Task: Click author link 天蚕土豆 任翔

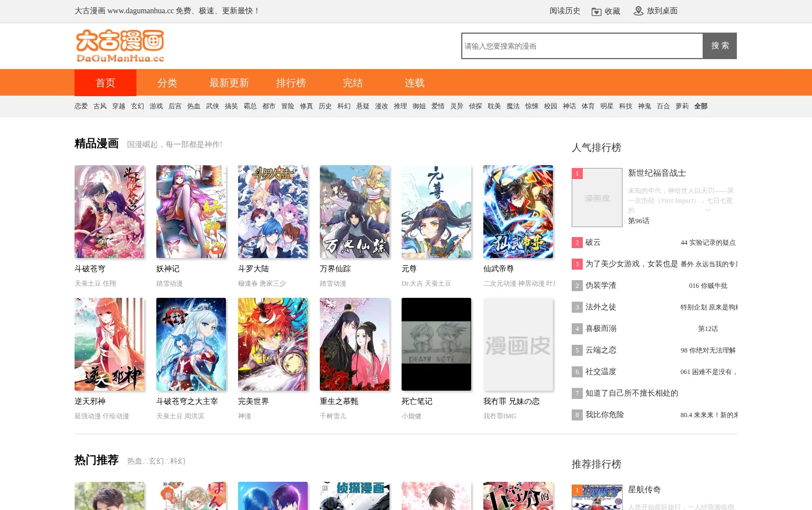Action: (x=96, y=283)
